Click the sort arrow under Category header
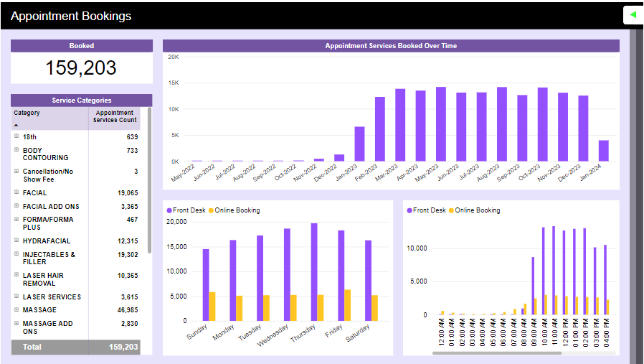The width and height of the screenshot is (644, 364). pyautogui.click(x=16, y=125)
